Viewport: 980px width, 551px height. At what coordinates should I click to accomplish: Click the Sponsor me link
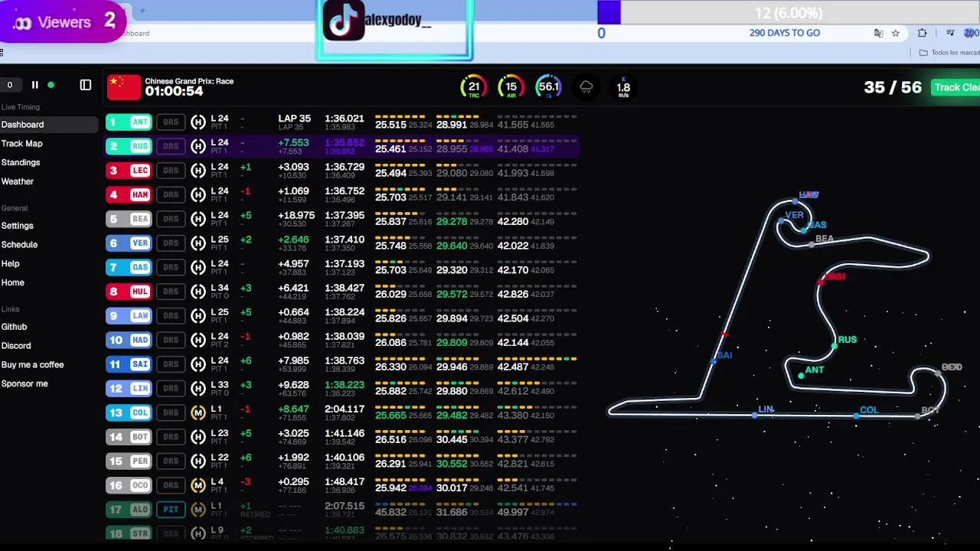24,384
